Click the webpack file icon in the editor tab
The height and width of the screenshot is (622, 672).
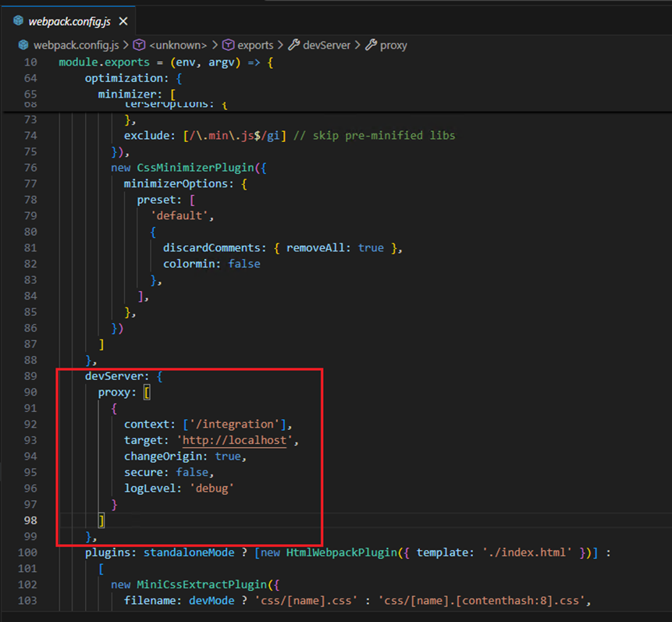pyautogui.click(x=18, y=21)
